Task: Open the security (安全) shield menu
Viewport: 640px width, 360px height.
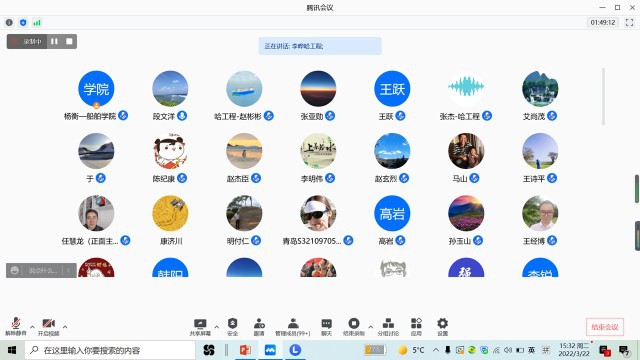Action: point(232,327)
